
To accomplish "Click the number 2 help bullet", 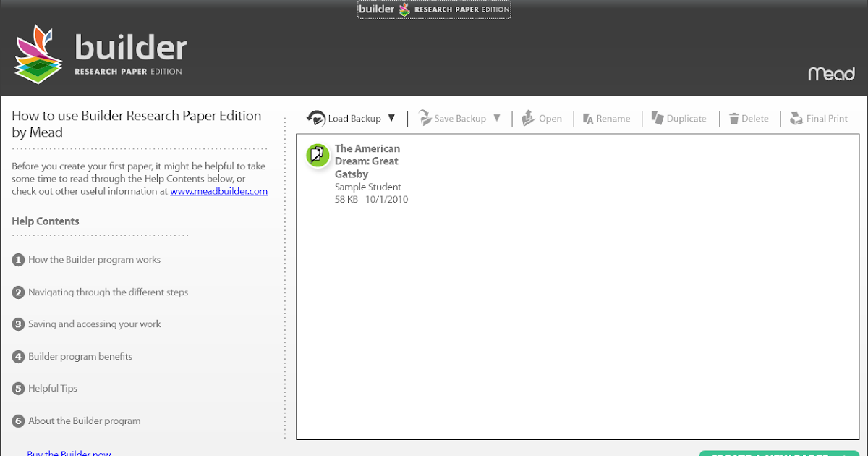I will point(19,292).
